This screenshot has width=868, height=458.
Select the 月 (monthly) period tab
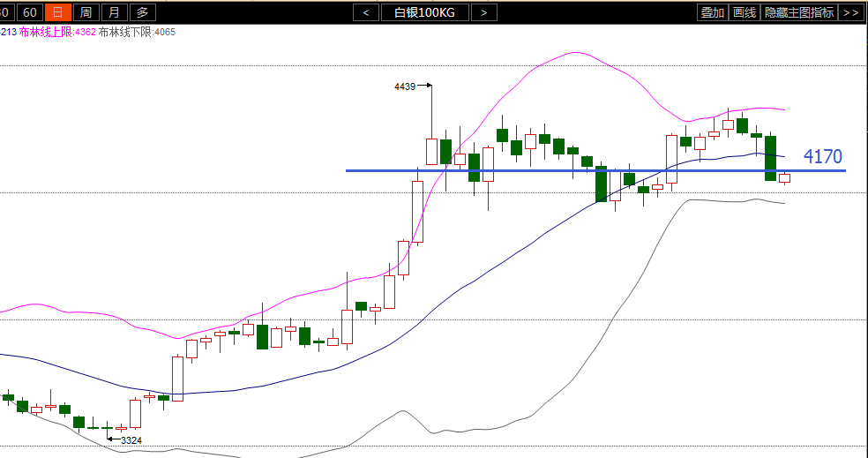point(114,12)
